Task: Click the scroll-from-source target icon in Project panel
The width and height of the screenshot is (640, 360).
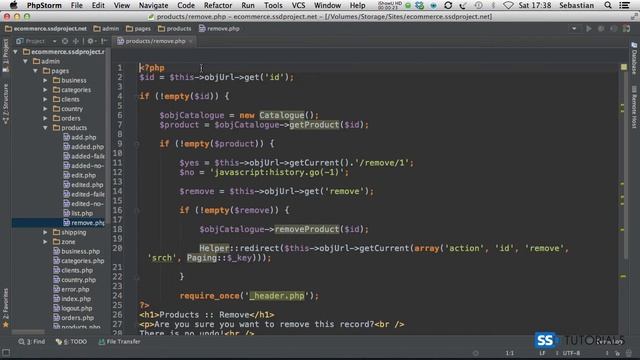Action: click(65, 41)
